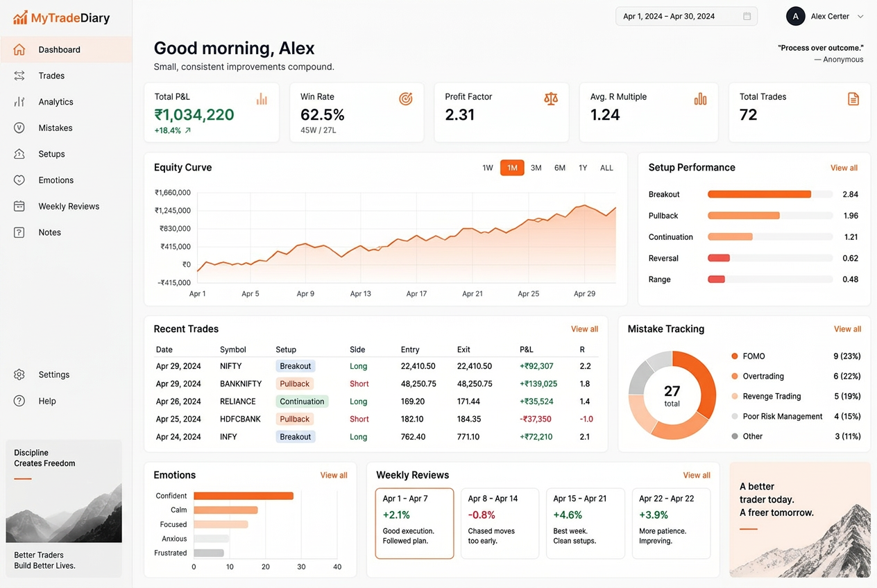The height and width of the screenshot is (588, 877).
Task: Click the scales icon on Profit Factor card
Action: pos(551,98)
